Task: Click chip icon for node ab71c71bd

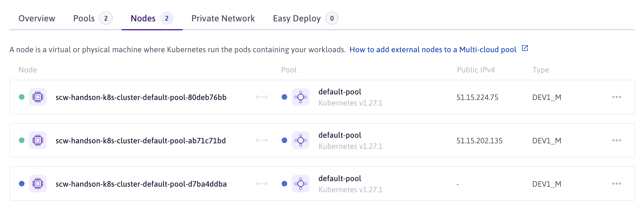Action: click(x=38, y=140)
